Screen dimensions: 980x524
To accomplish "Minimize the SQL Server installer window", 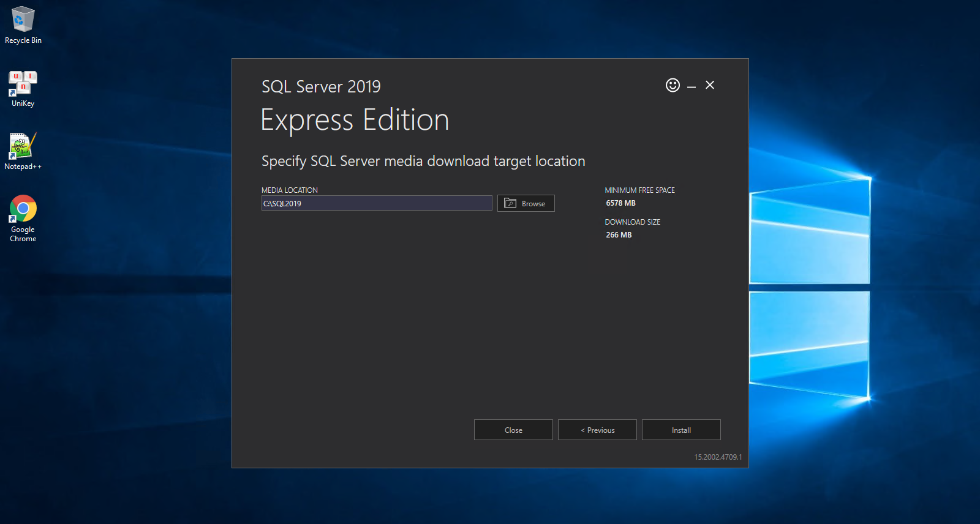I will tap(692, 86).
